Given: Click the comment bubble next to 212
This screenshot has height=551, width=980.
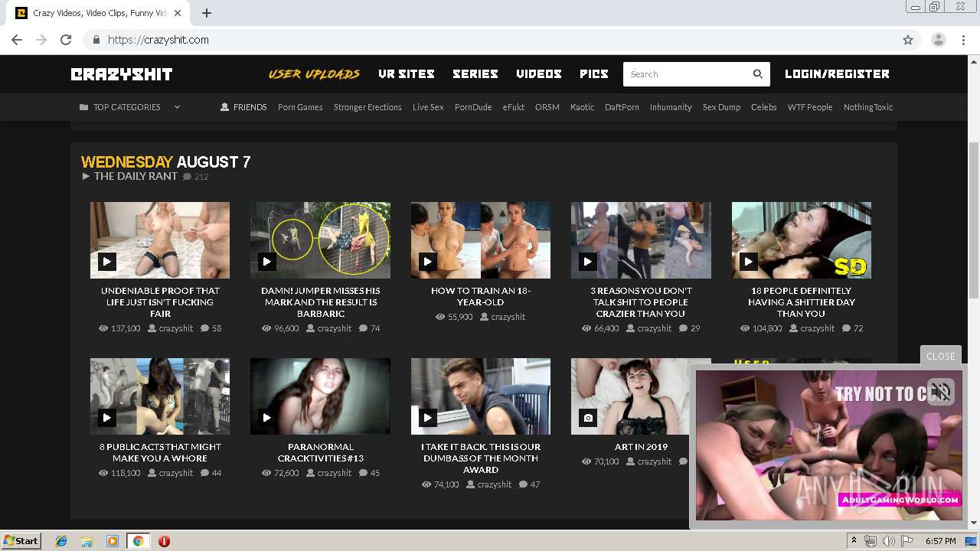Looking at the screenshot, I should (x=187, y=177).
